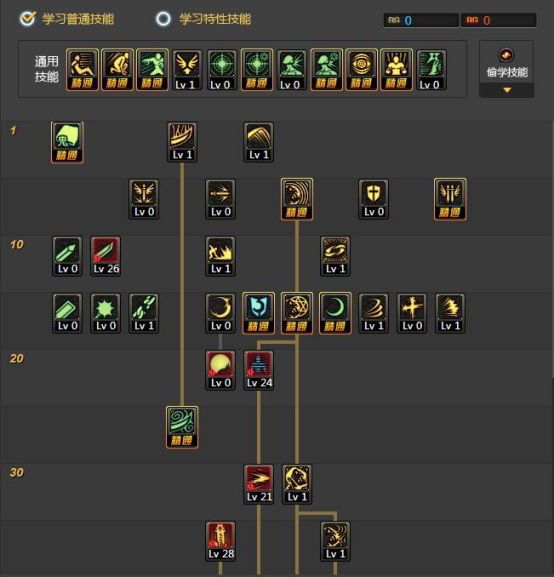Select the yellow orb skill at Lv 0
554x577 pixels.
click(220, 370)
